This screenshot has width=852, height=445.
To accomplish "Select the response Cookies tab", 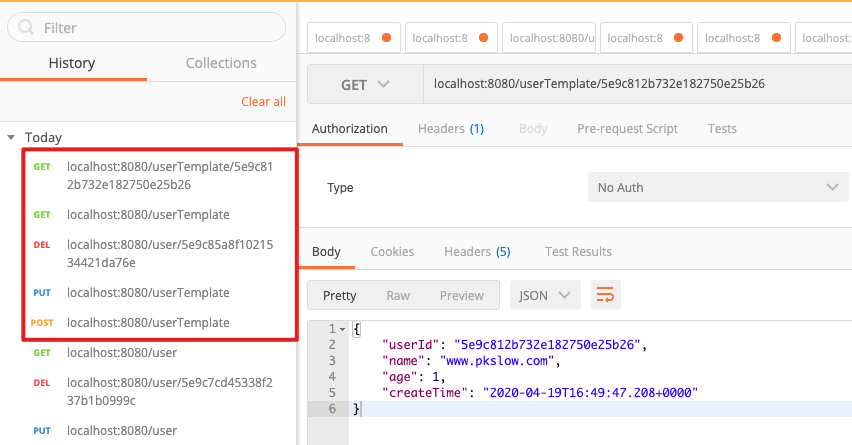I will tap(392, 252).
